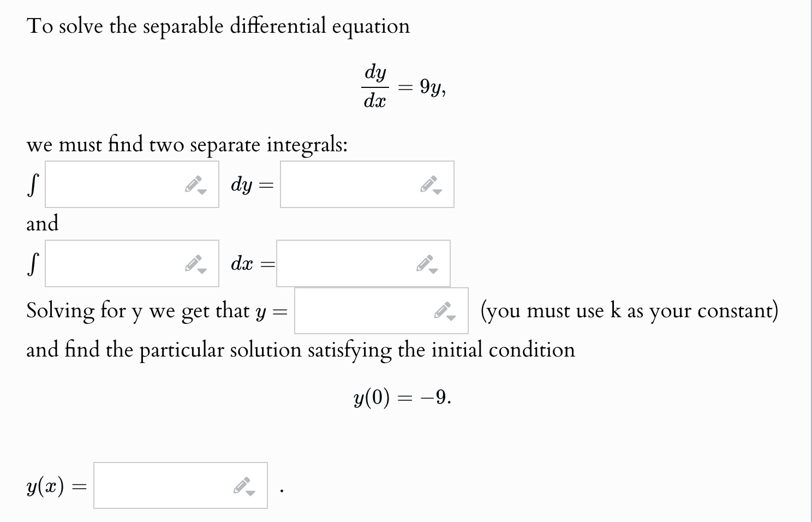The width and height of the screenshot is (812, 522).
Task: Click the pencil icon beside the dy integral result
Action: click(x=430, y=185)
